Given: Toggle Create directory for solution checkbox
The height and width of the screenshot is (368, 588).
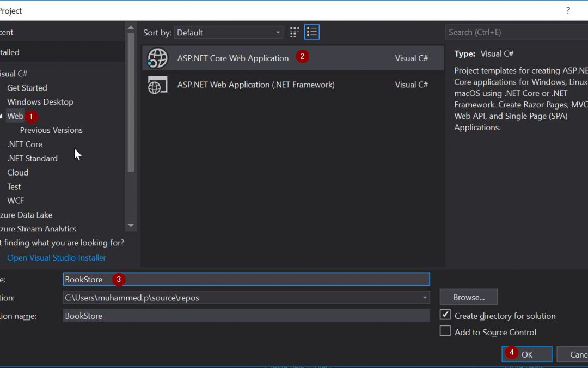Looking at the screenshot, I should point(445,315).
